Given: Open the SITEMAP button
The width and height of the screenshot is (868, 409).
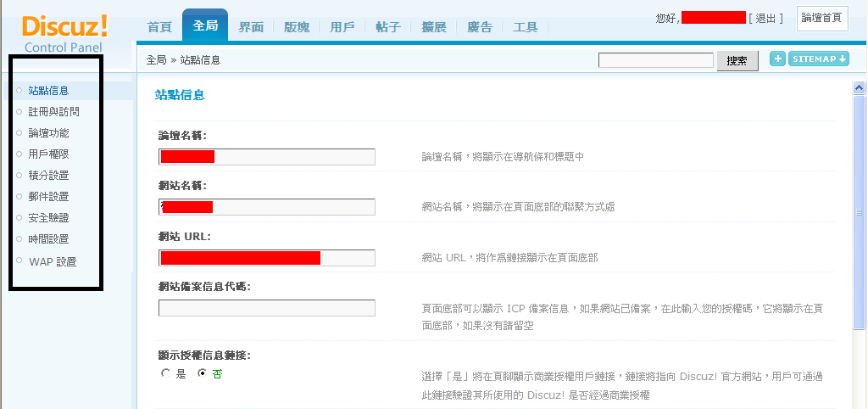Looking at the screenshot, I should (x=818, y=59).
